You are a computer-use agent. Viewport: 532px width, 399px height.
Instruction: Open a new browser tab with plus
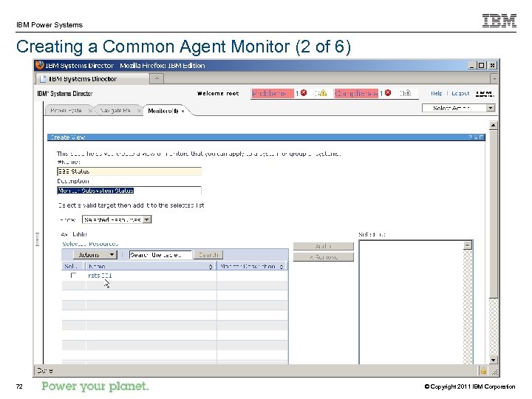(x=157, y=79)
